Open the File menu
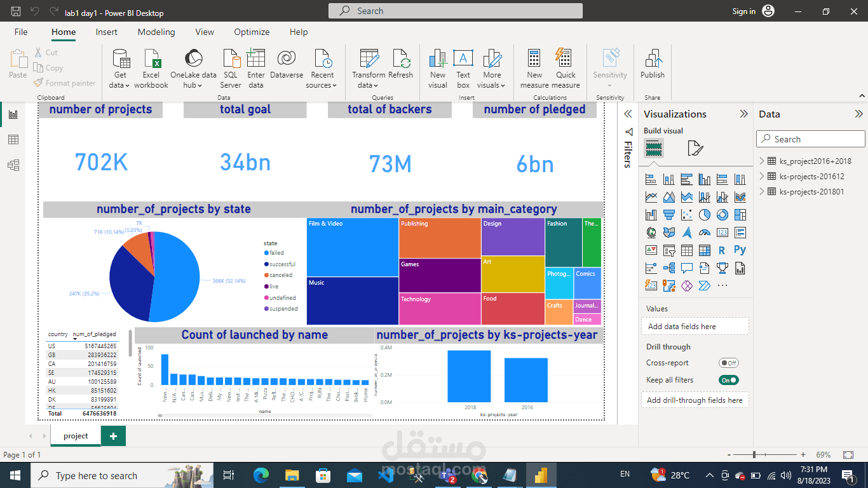The width and height of the screenshot is (868, 488). 21,32
